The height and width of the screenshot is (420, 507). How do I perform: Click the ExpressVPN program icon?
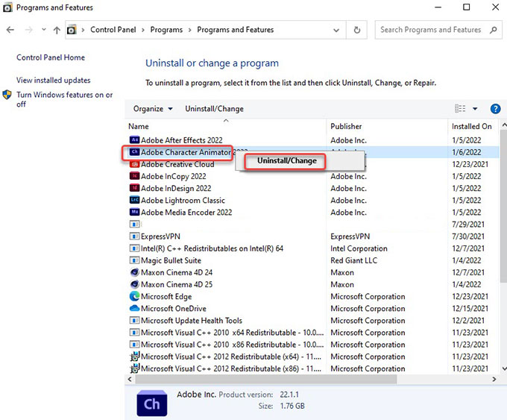pos(134,236)
